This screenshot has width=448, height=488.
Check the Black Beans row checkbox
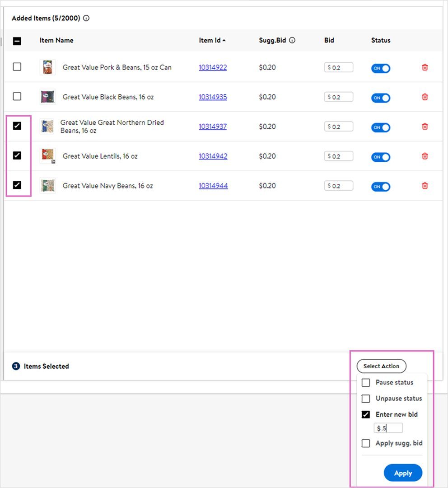tap(17, 96)
